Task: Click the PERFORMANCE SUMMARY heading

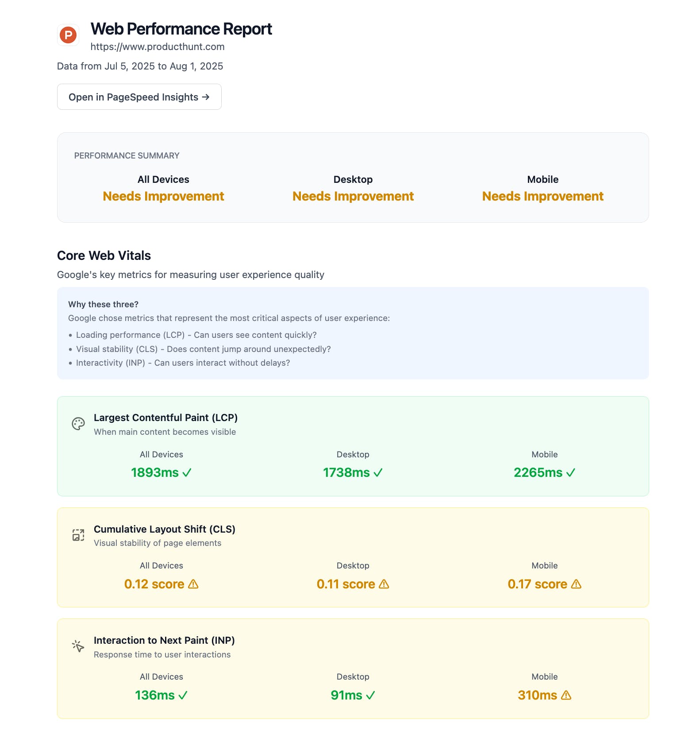Action: [127, 155]
